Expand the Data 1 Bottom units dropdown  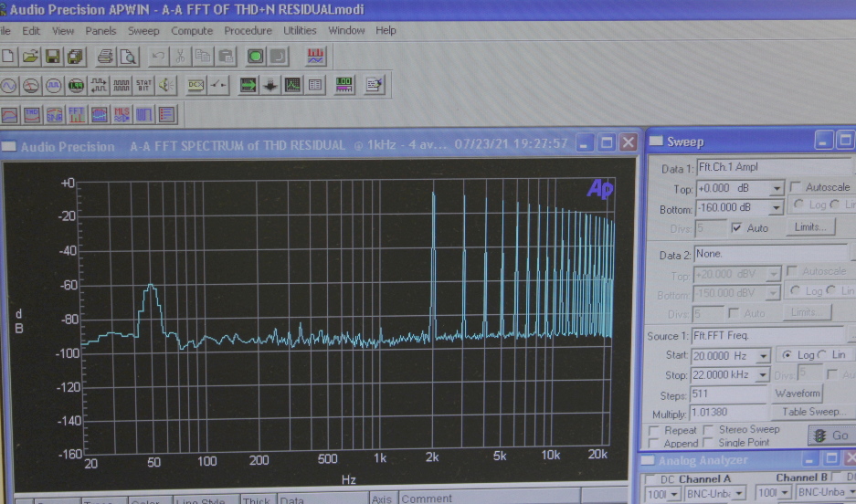point(777,208)
